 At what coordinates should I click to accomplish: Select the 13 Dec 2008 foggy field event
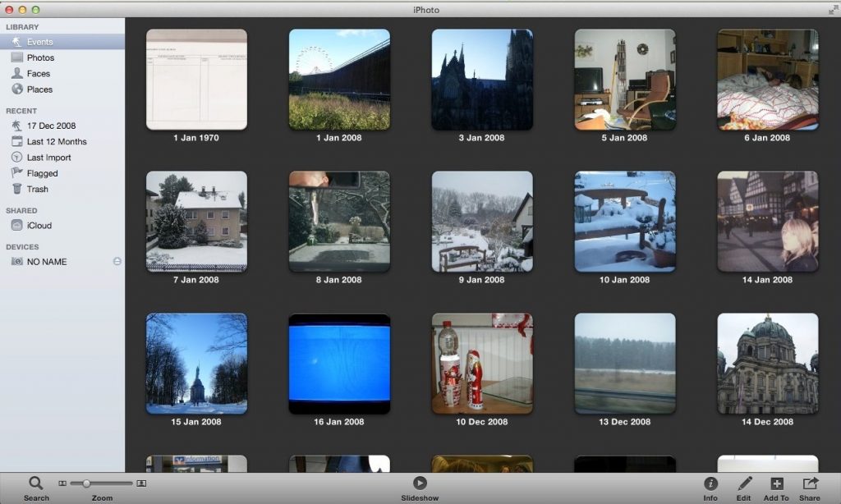[625, 364]
